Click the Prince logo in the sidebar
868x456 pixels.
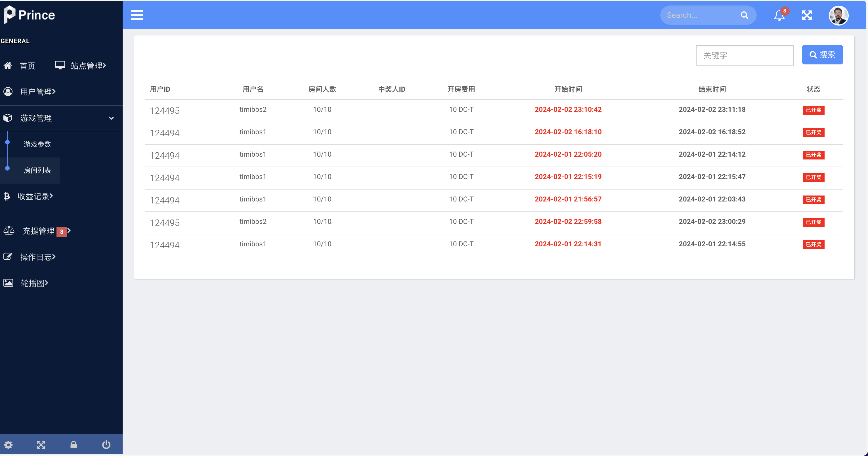coord(30,14)
